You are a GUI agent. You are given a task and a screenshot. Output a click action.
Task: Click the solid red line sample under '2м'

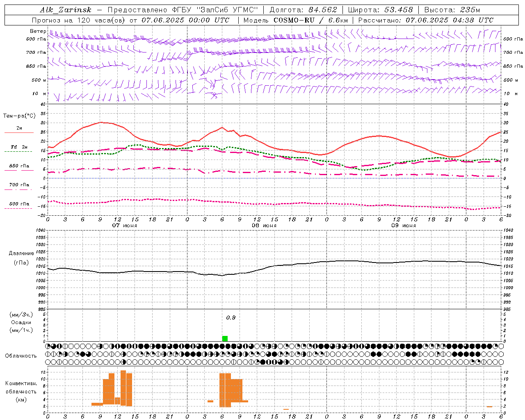tap(19, 132)
